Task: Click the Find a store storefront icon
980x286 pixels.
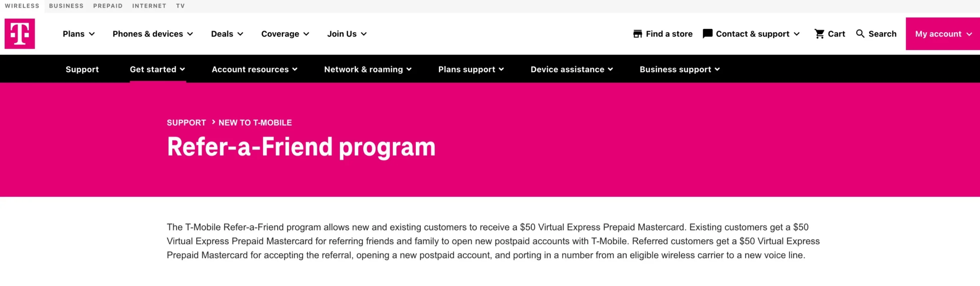Action: (x=637, y=34)
